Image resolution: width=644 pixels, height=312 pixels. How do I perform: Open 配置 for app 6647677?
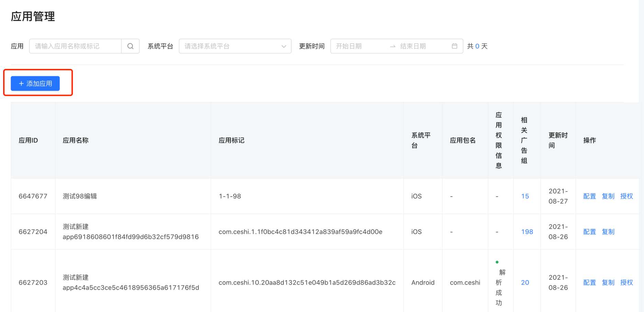pyautogui.click(x=589, y=196)
